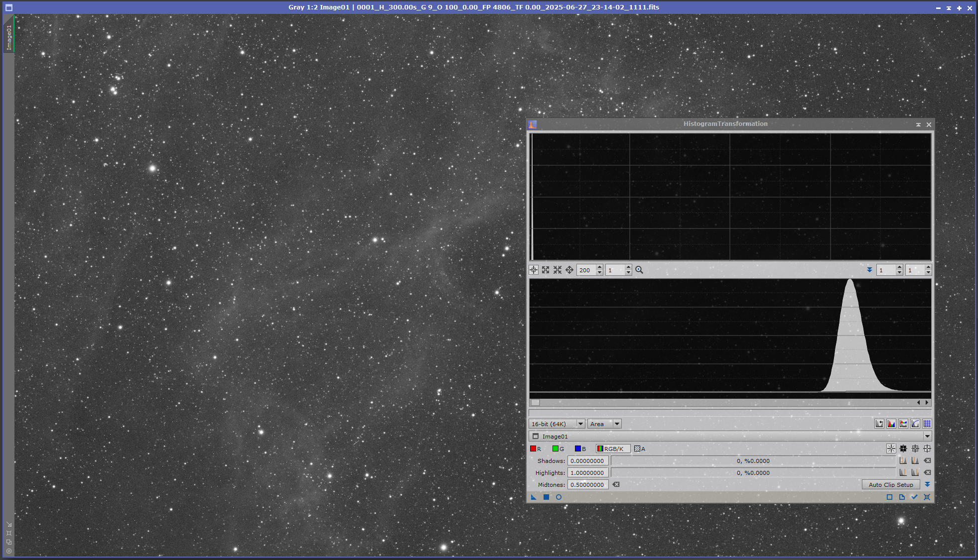Reset midtones balance with arrow icon
This screenshot has height=560, width=978.
616,484
